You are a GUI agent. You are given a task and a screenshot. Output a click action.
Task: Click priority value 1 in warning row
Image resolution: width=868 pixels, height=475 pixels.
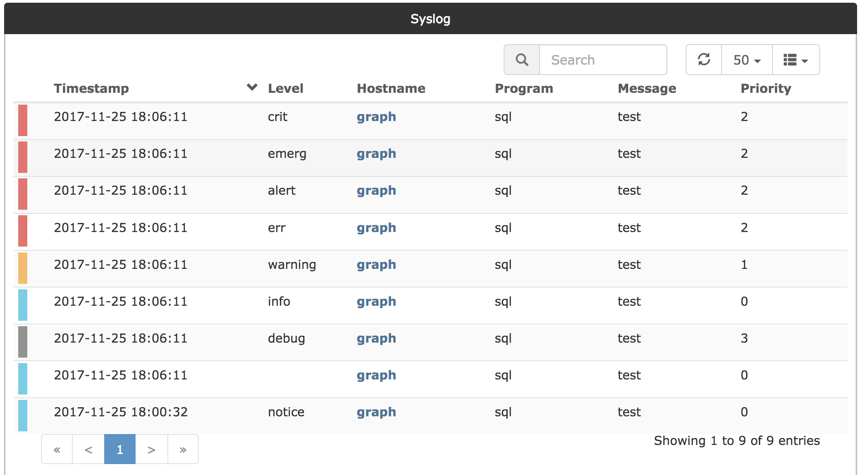[x=744, y=265]
